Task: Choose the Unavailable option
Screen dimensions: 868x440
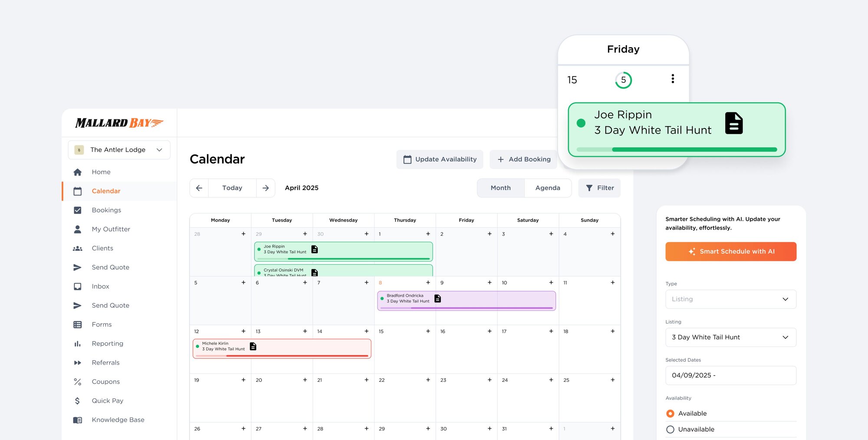Action: click(x=671, y=429)
